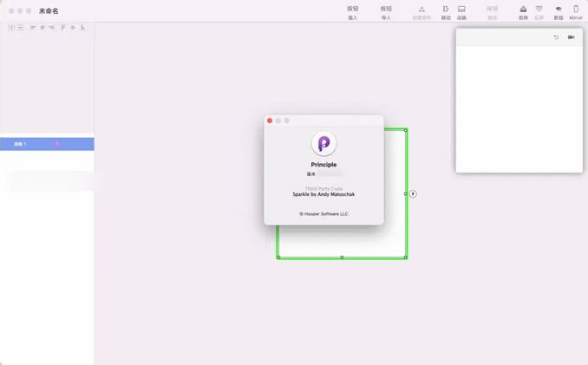Click the Principle app name text
This screenshot has height=365, width=588.
(x=323, y=165)
